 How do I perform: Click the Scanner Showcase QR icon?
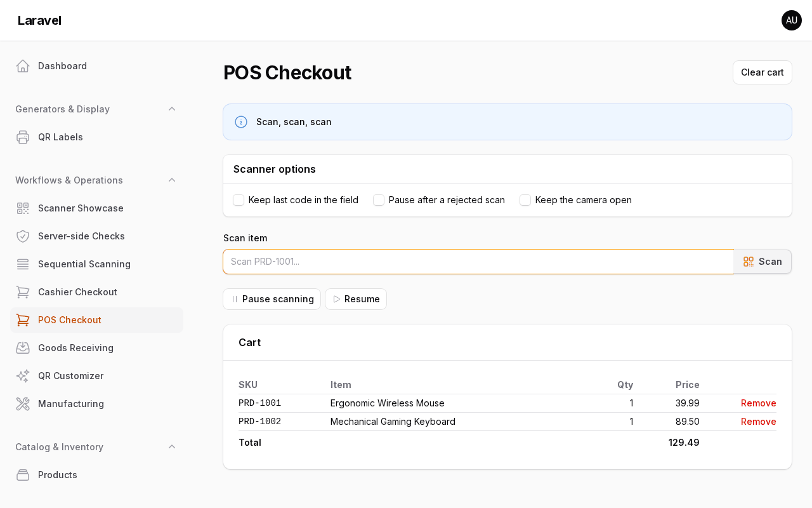tap(23, 208)
